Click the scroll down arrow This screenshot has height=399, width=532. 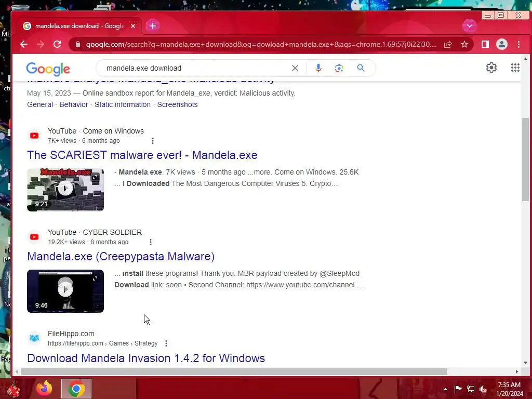[525, 362]
